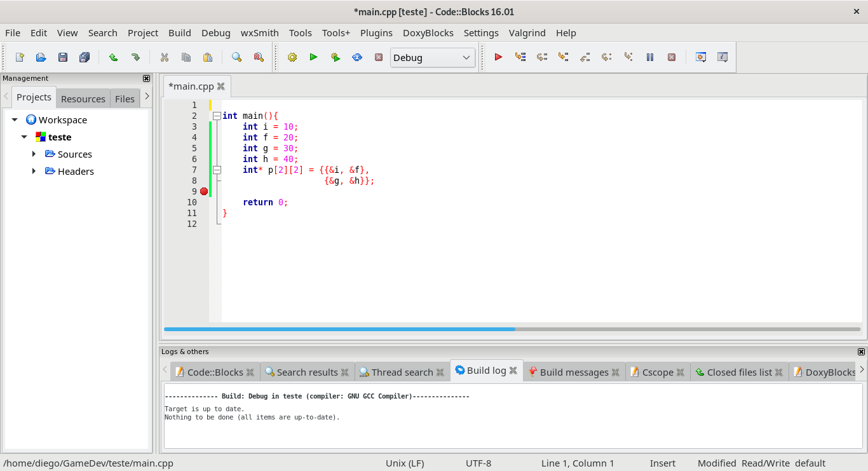Open the Settings menu

coord(481,33)
